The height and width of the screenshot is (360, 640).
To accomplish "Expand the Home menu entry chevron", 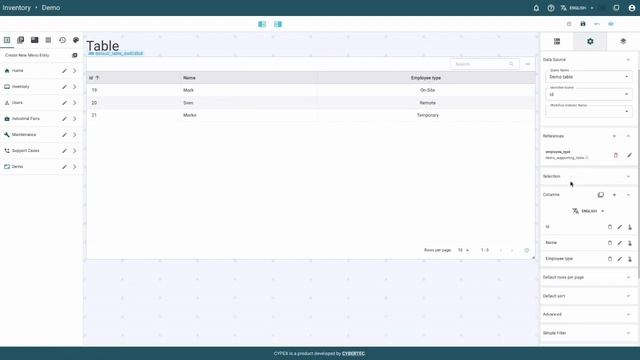I will coord(75,71).
